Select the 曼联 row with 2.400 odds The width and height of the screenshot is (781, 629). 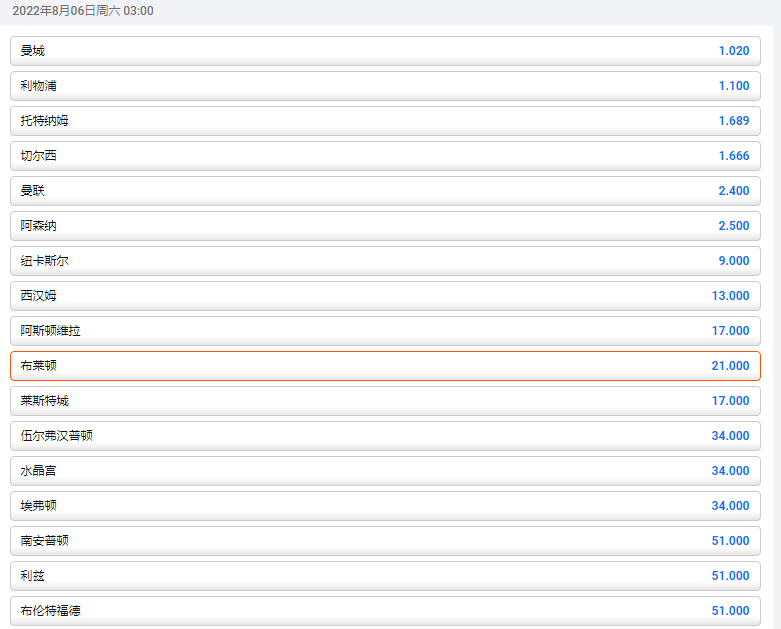click(x=385, y=191)
